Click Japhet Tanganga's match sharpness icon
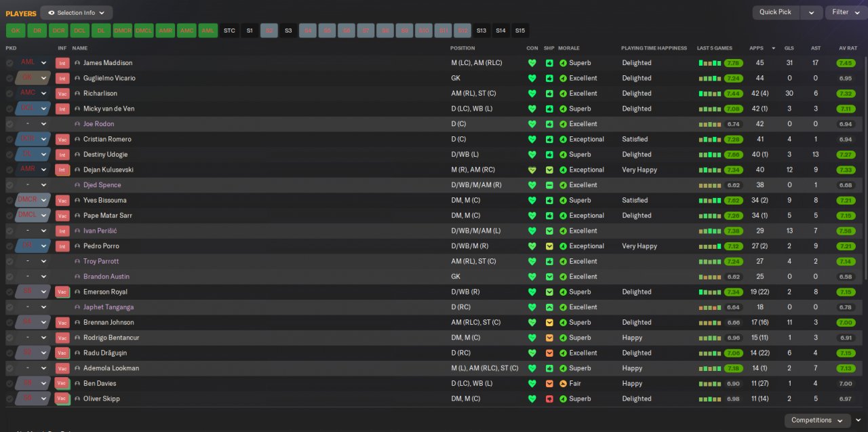The height and width of the screenshot is (432, 868). 549,307
